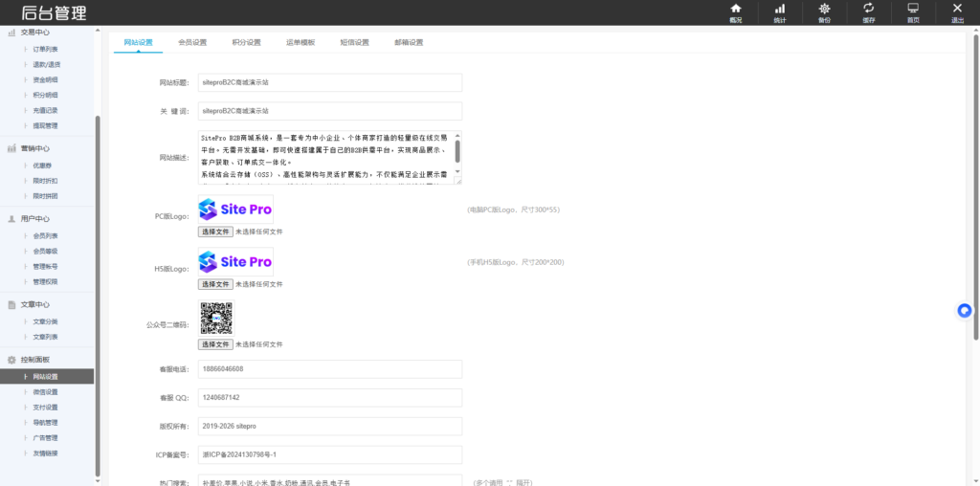
Task: Click the 用户中心 person icon
Action: tap(11, 219)
